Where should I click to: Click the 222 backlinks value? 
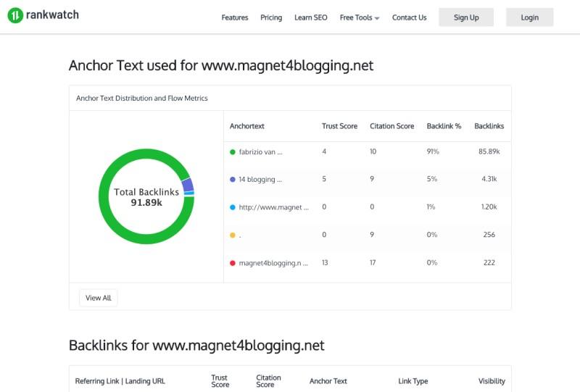pos(489,263)
